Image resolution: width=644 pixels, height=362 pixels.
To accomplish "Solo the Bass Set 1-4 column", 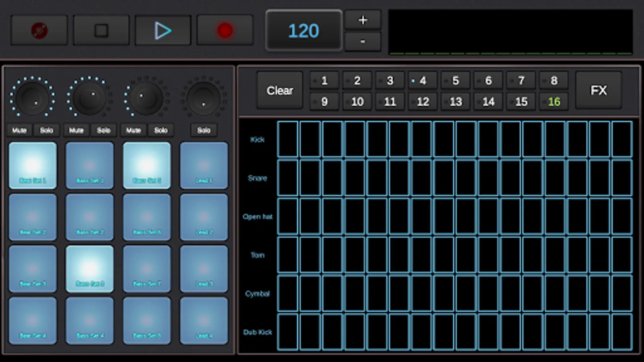I will pos(103,130).
